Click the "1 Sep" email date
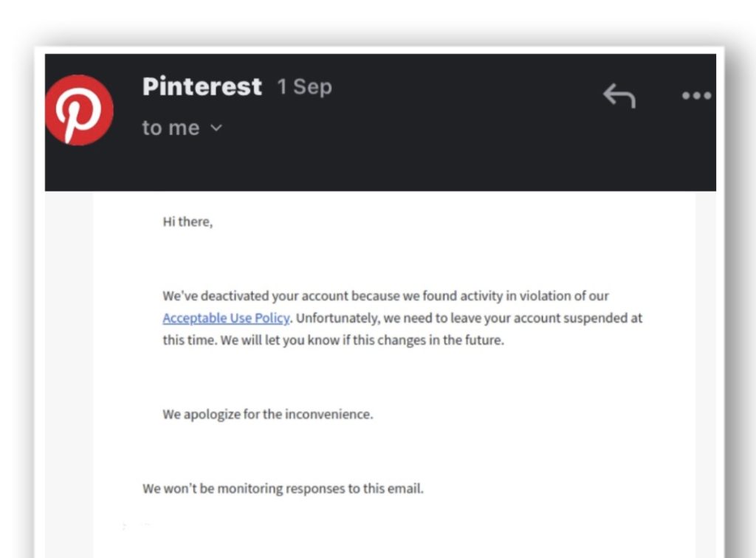This screenshot has width=756, height=558. tap(304, 87)
